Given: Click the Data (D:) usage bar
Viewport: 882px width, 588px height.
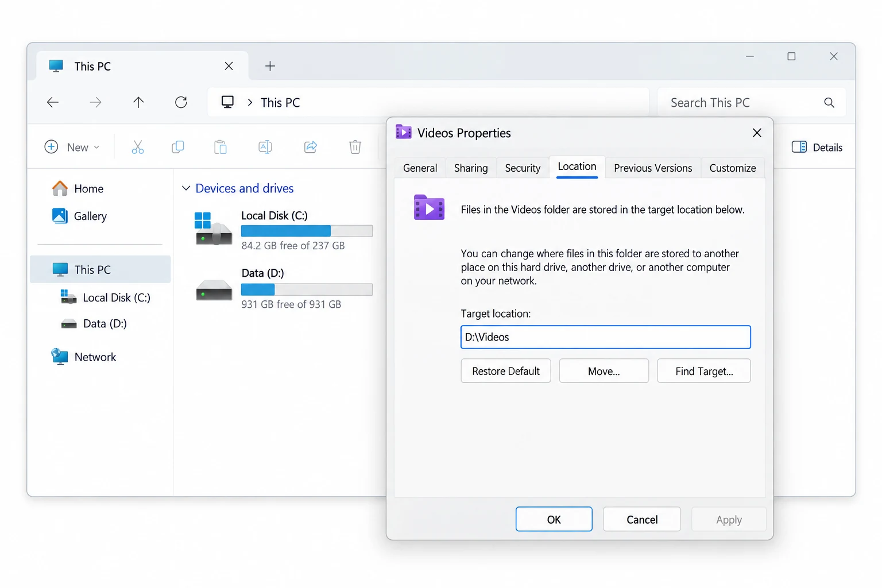Looking at the screenshot, I should (307, 289).
